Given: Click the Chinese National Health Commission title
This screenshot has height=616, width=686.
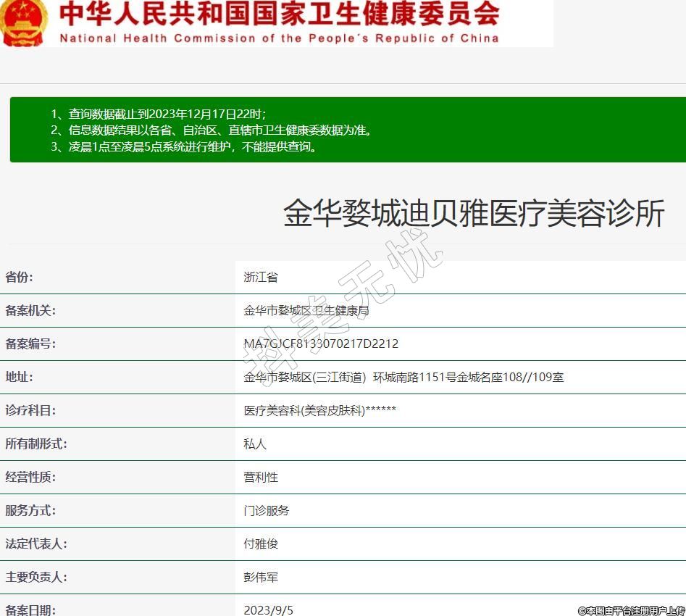Looking at the screenshot, I should click(x=279, y=14).
